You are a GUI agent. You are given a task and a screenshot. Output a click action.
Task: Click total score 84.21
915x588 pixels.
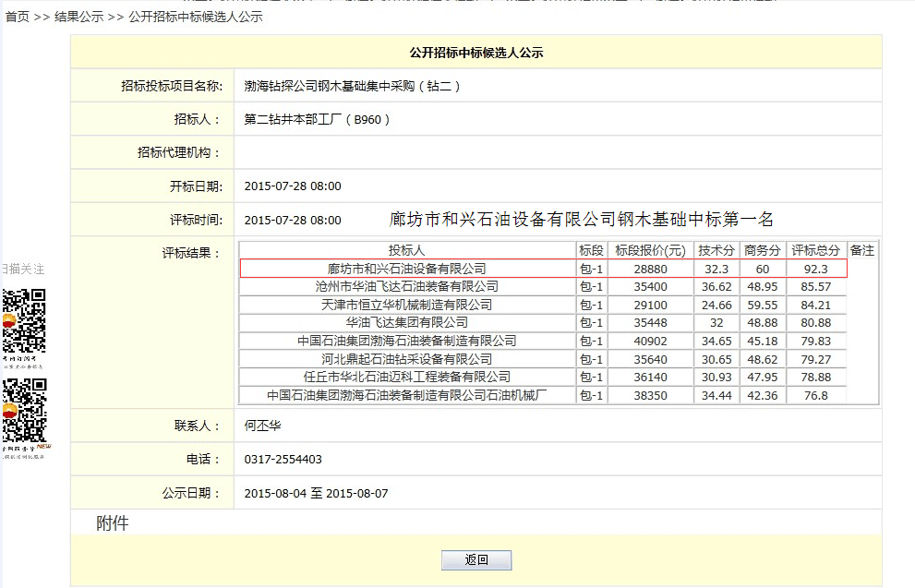pos(816,306)
